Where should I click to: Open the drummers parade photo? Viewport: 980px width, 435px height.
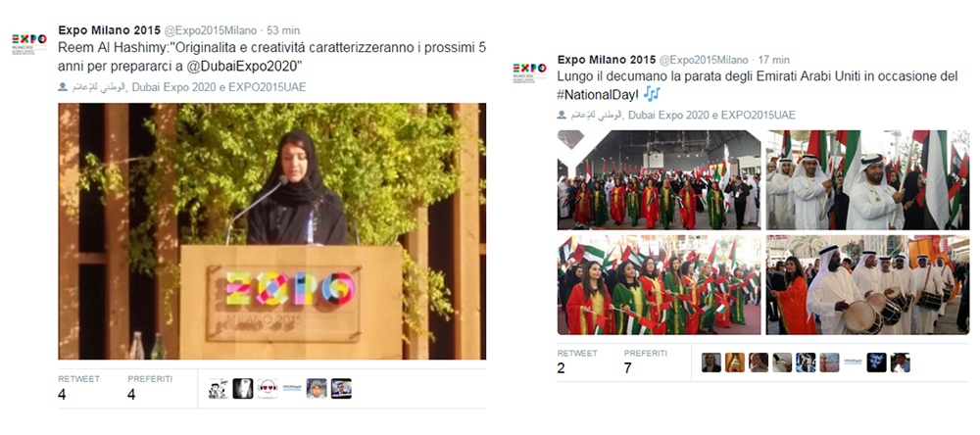pyautogui.click(x=867, y=285)
